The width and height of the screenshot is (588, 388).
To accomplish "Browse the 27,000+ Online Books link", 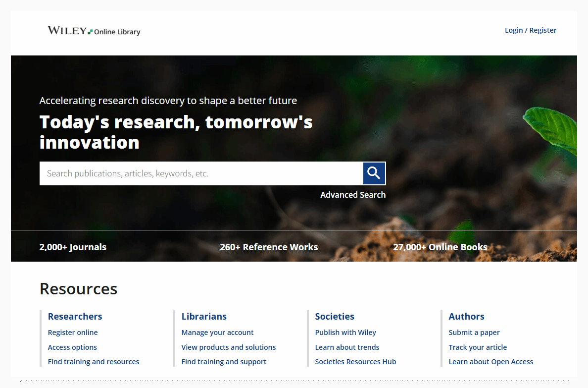I will tap(440, 247).
